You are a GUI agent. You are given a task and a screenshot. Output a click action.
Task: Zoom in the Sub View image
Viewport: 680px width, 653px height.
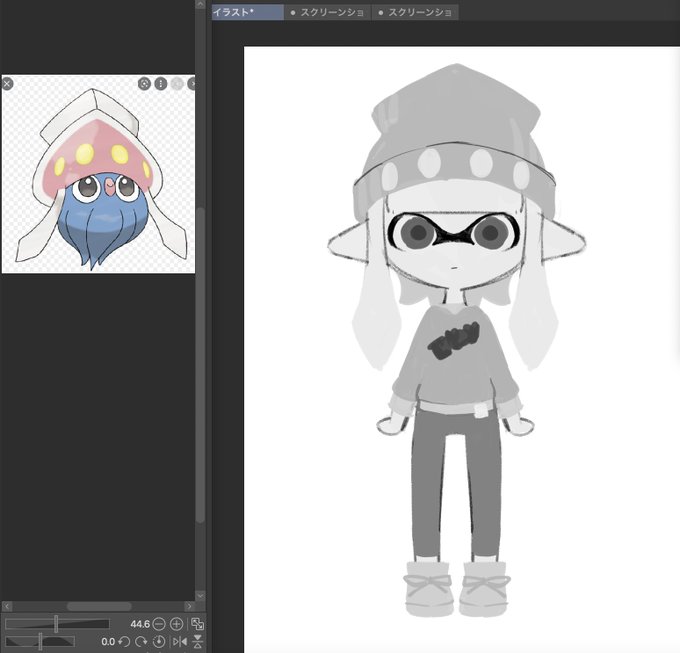point(177,624)
